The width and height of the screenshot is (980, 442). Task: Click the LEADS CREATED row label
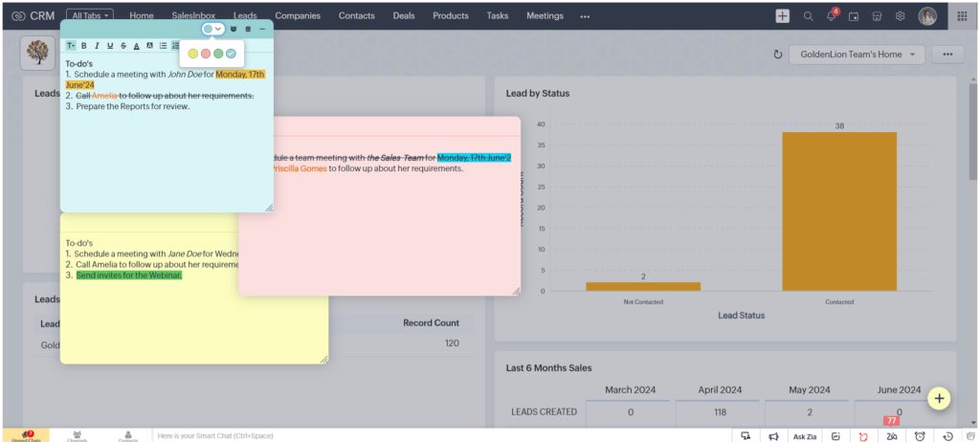tap(544, 412)
